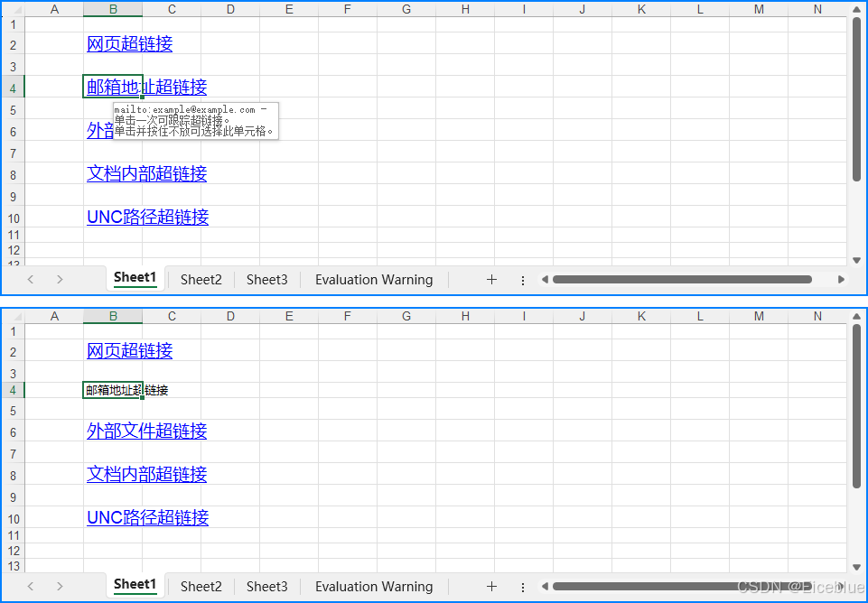Open UNC路径超链接 in top spreadsheet
Image resolution: width=868 pixels, height=603 pixels.
[x=148, y=217]
